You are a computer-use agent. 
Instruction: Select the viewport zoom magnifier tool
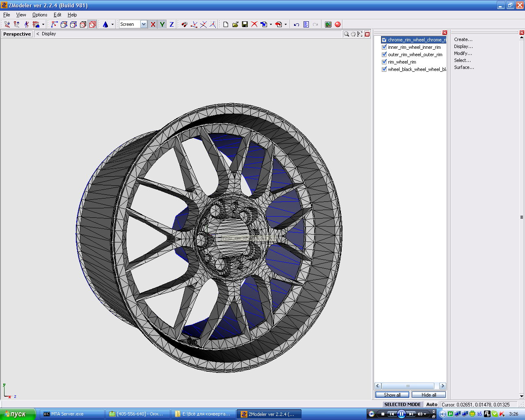pyautogui.click(x=347, y=34)
